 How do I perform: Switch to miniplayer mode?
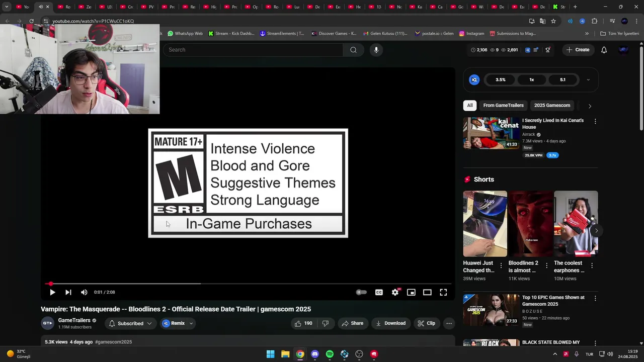click(411, 292)
